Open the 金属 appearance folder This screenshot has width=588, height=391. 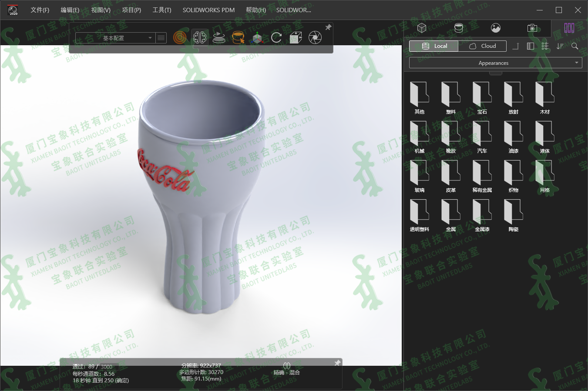click(451, 215)
